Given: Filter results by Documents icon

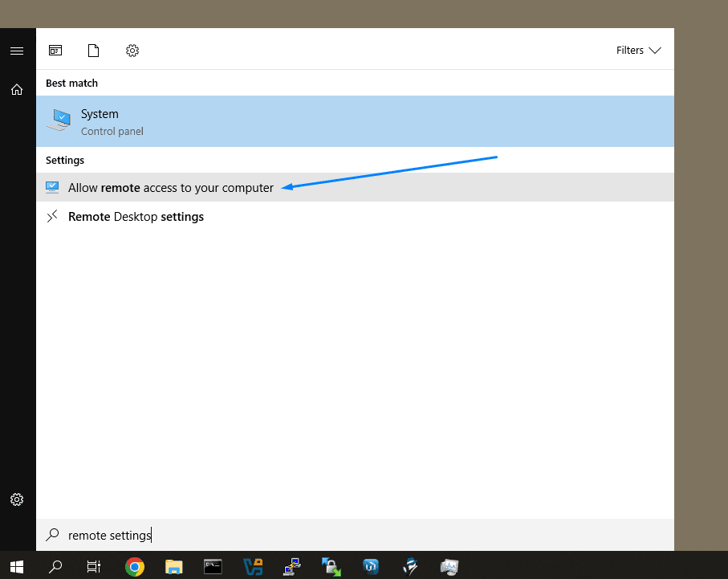Looking at the screenshot, I should [x=93, y=50].
